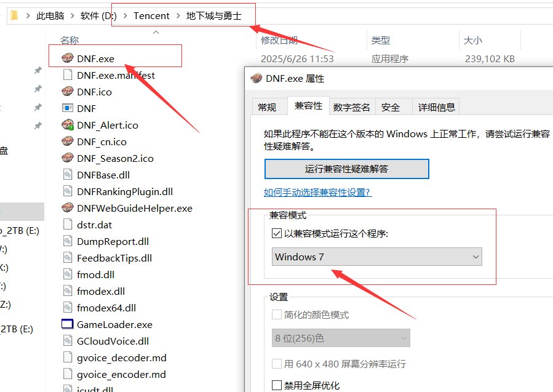
Task: Select the DNF.exe file name
Action: click(x=95, y=58)
